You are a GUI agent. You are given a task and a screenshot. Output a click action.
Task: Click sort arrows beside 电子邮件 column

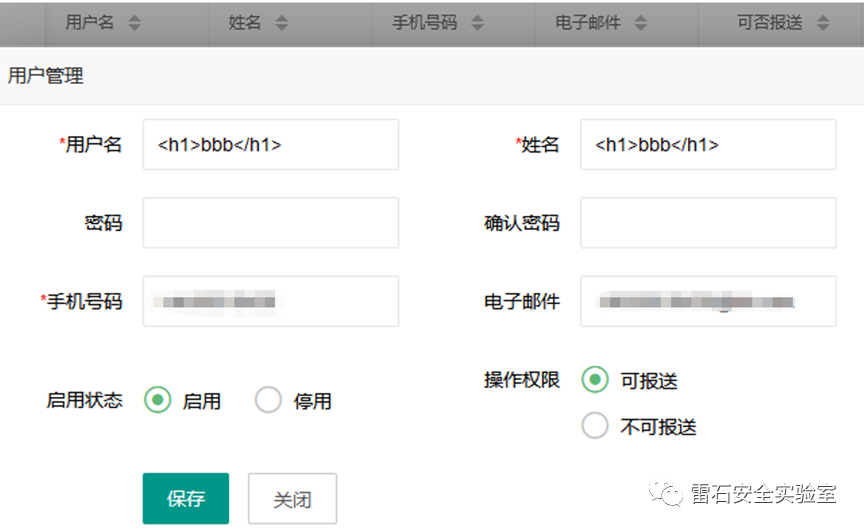641,22
